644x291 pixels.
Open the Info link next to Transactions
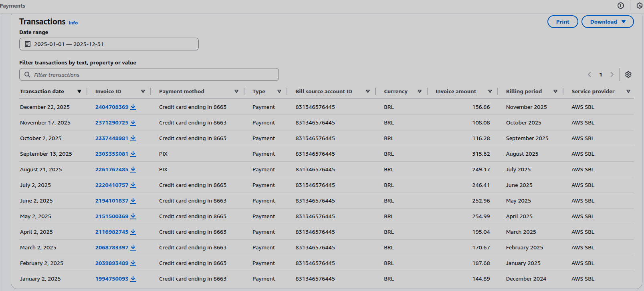(73, 23)
